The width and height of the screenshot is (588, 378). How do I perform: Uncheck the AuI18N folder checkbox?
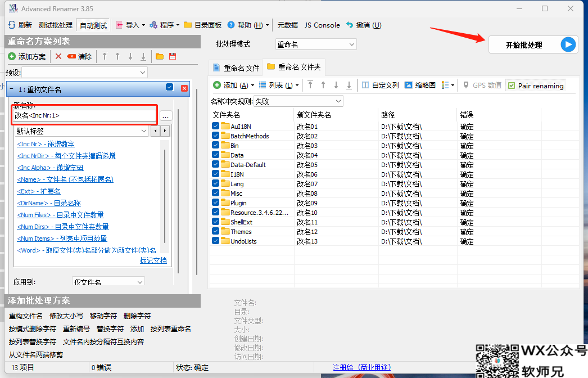click(216, 127)
